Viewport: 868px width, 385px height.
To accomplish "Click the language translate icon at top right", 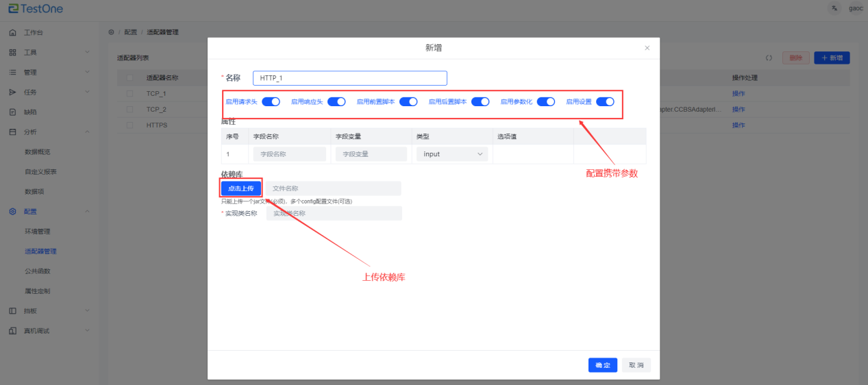I will tap(834, 8).
